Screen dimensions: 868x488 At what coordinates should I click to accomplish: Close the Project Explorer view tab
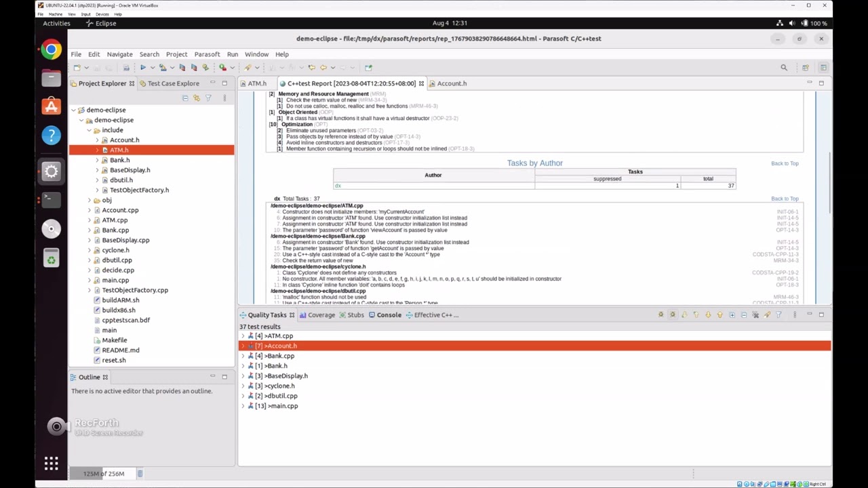pos(132,83)
